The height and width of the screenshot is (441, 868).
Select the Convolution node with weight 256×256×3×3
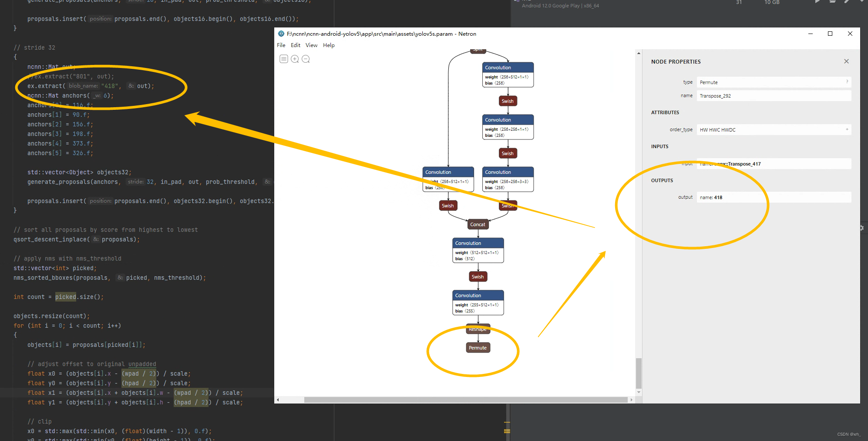point(508,179)
